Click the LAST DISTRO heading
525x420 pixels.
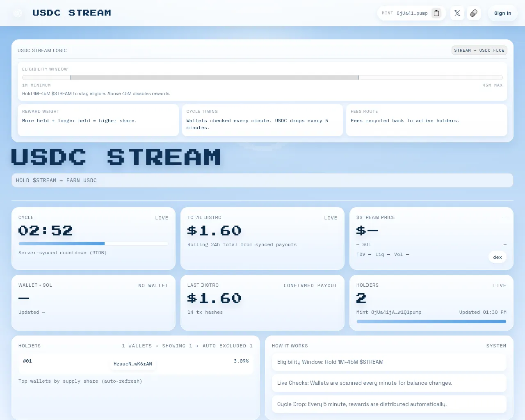(x=203, y=285)
